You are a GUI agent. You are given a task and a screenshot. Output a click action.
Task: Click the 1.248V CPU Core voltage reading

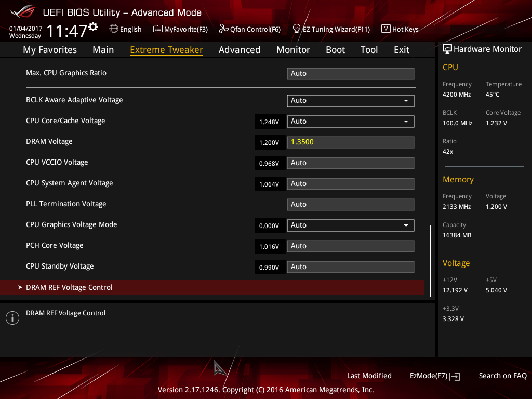click(269, 122)
